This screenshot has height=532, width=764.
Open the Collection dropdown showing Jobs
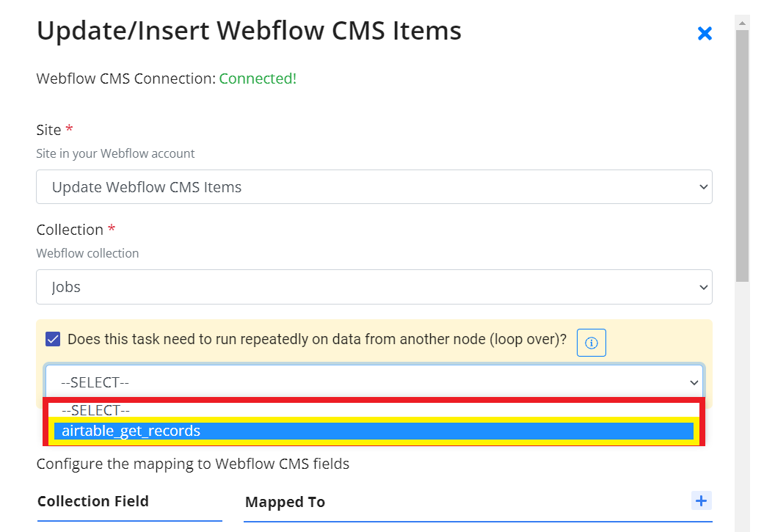[374, 287]
